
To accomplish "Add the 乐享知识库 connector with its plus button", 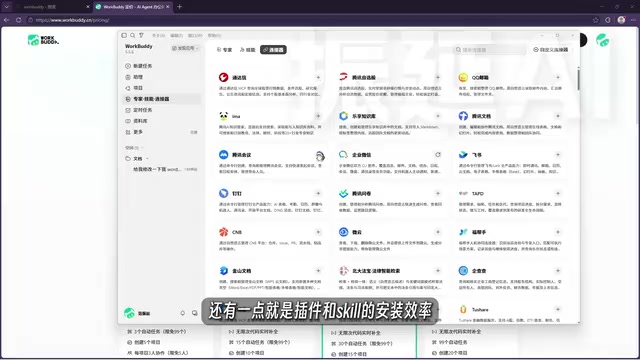I will coord(438,116).
